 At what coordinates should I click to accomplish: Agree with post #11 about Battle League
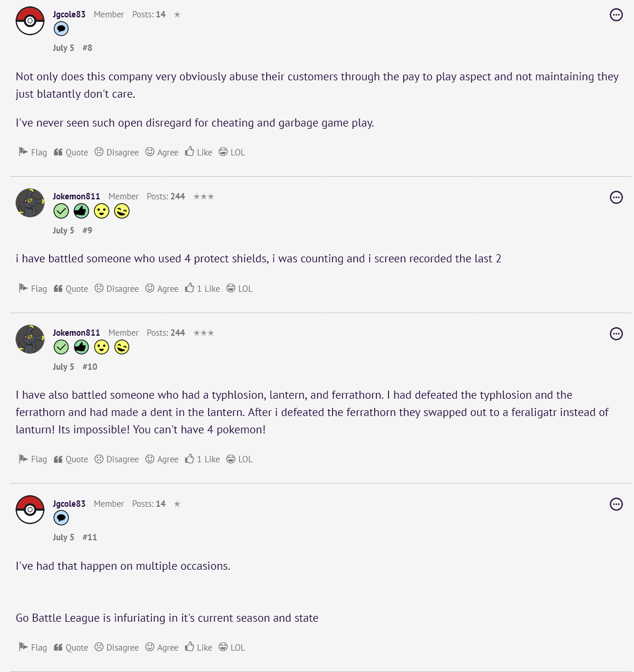click(162, 648)
